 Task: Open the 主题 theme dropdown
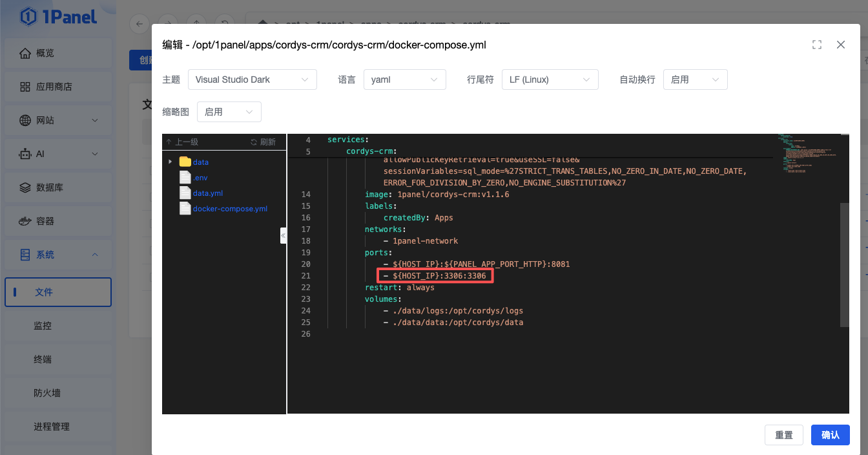pyautogui.click(x=253, y=79)
